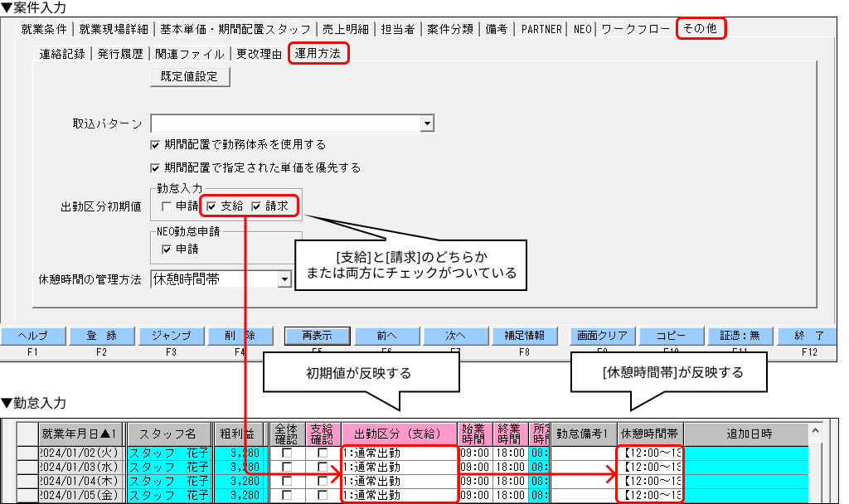Click the 登録 F2 button
The height and width of the screenshot is (504, 849).
point(102,336)
